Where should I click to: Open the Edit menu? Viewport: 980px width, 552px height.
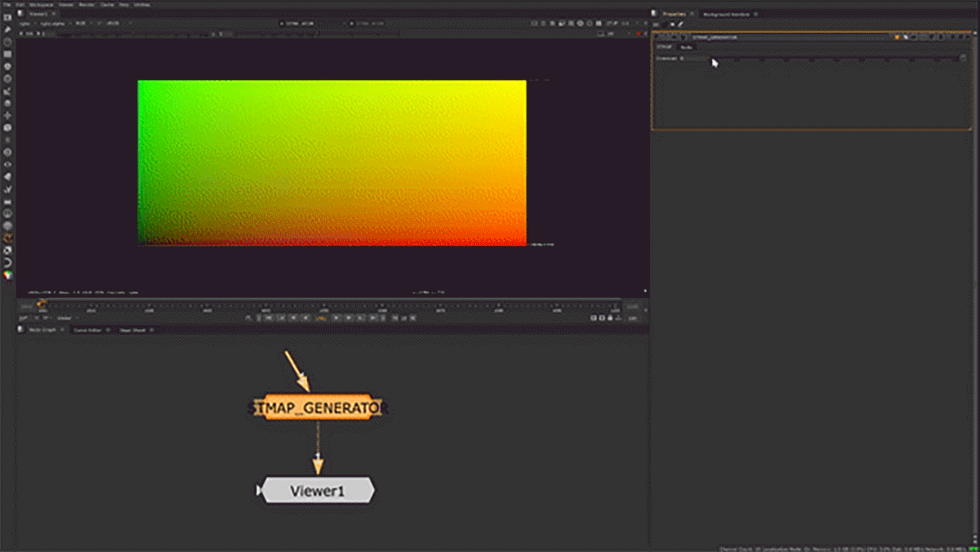tap(20, 4)
